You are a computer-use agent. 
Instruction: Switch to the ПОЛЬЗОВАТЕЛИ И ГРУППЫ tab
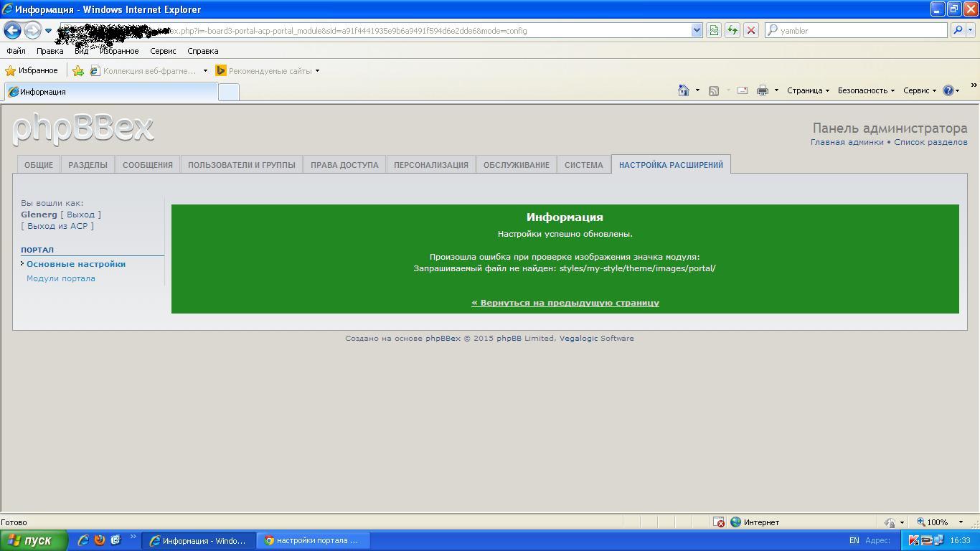[241, 165]
